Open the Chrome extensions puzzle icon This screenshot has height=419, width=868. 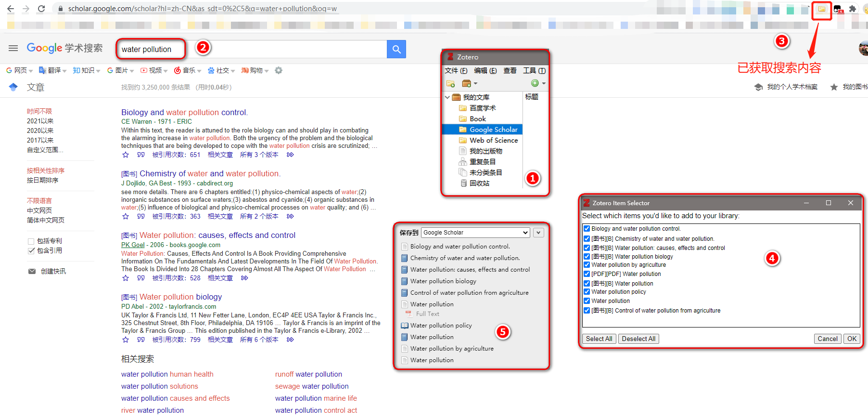[853, 9]
